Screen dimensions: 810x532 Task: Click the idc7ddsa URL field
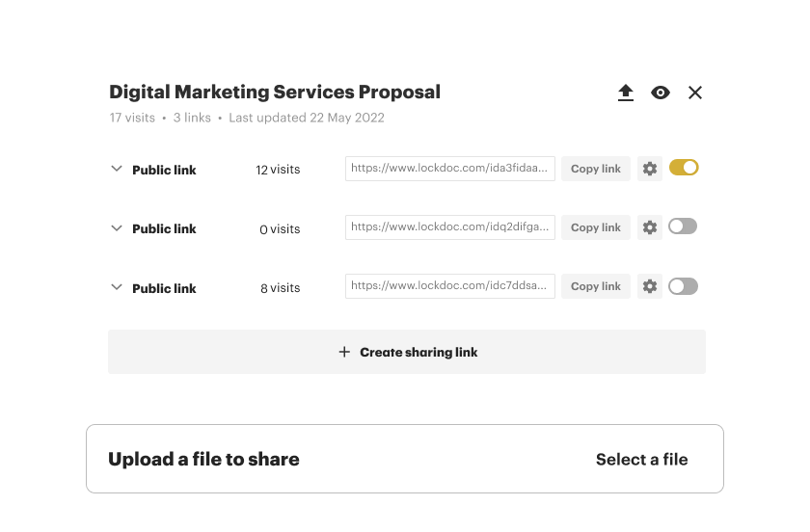tap(450, 286)
